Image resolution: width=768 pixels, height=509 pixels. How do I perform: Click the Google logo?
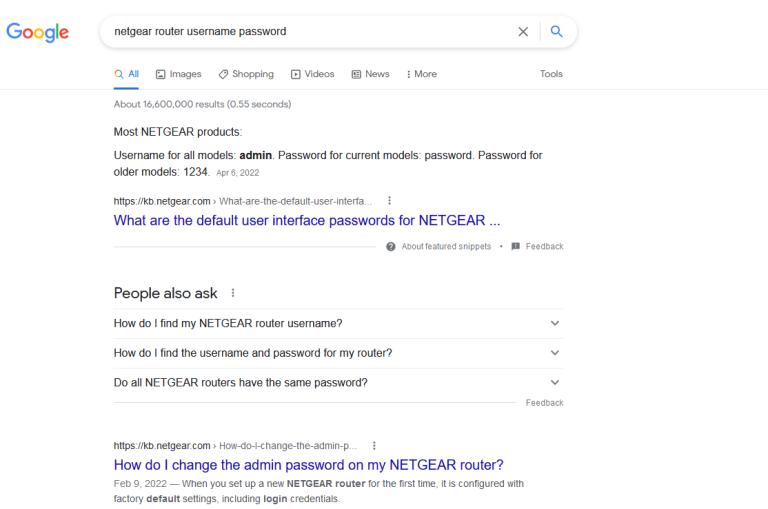[39, 32]
